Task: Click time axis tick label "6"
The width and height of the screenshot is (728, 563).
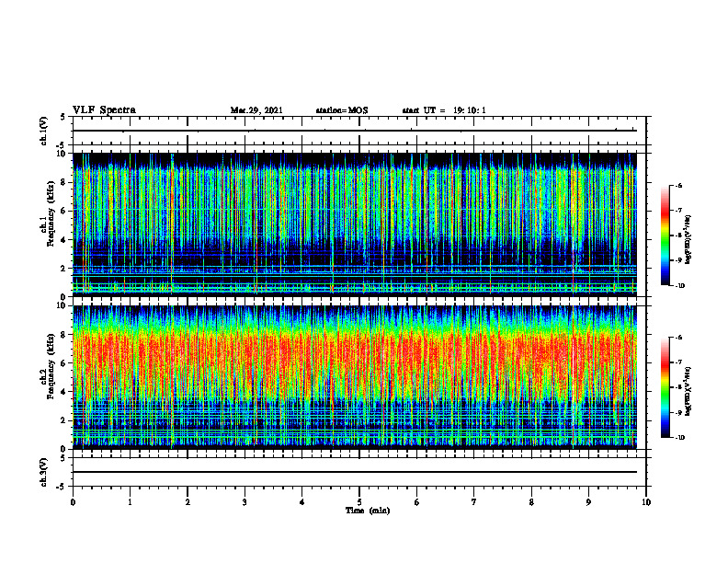Action: point(417,502)
